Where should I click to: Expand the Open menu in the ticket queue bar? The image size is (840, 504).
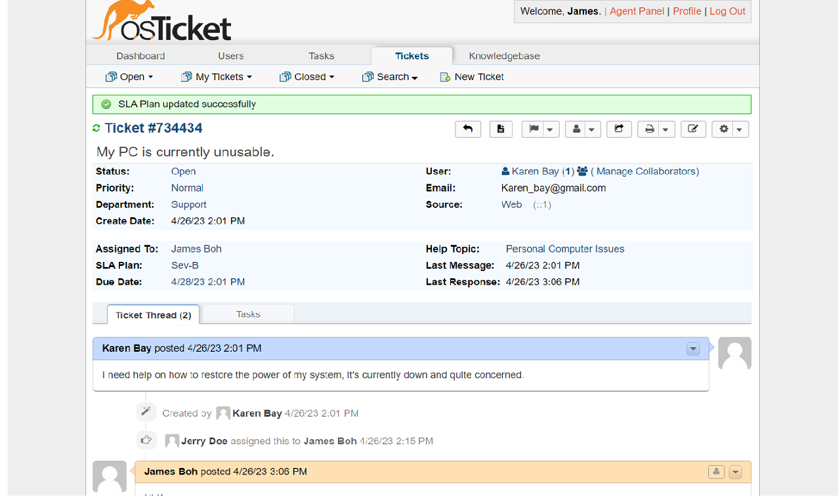tap(129, 77)
